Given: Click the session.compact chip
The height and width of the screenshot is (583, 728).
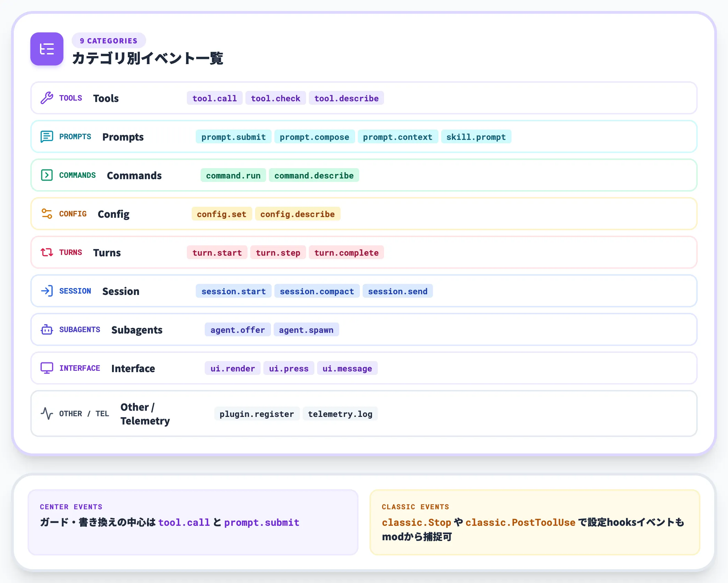Looking at the screenshot, I should coord(317,291).
